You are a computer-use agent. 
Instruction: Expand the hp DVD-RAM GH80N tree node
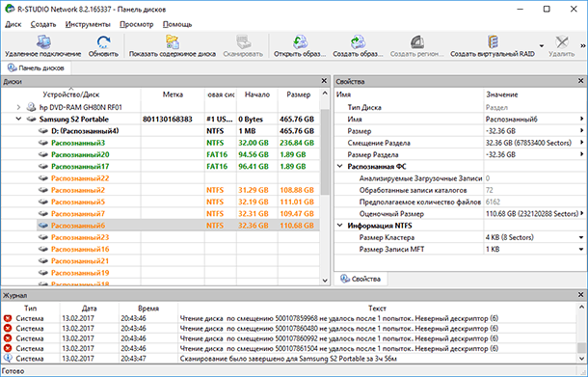tap(18, 107)
